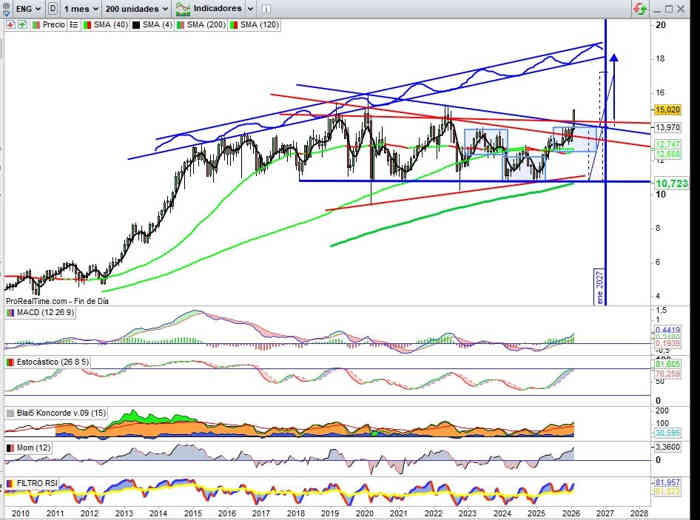Viewport: 700px width, 520px height.
Task: Select the SMA (200) indicator label
Action: point(205,24)
